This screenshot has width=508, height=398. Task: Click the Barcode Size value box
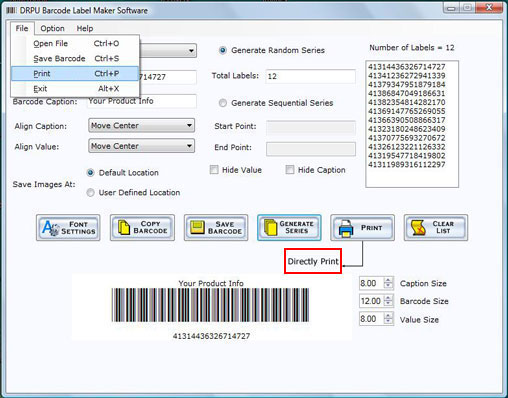coord(372,301)
